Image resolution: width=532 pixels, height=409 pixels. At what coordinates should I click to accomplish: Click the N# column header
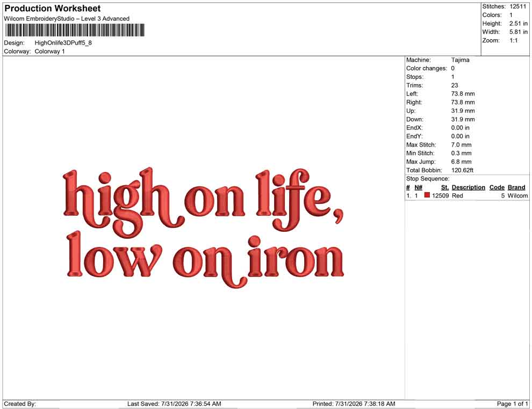tap(418, 187)
